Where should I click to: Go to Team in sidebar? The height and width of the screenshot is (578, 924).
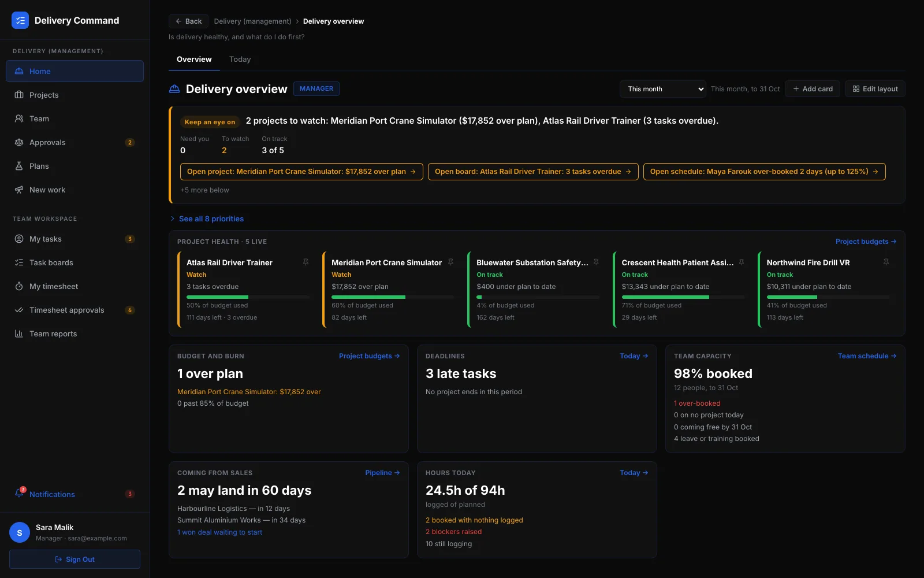74,118
